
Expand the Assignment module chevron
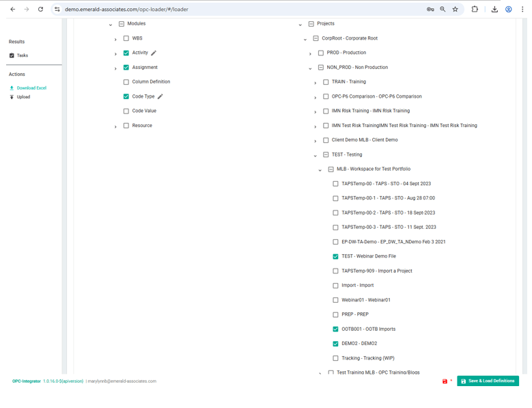click(115, 68)
